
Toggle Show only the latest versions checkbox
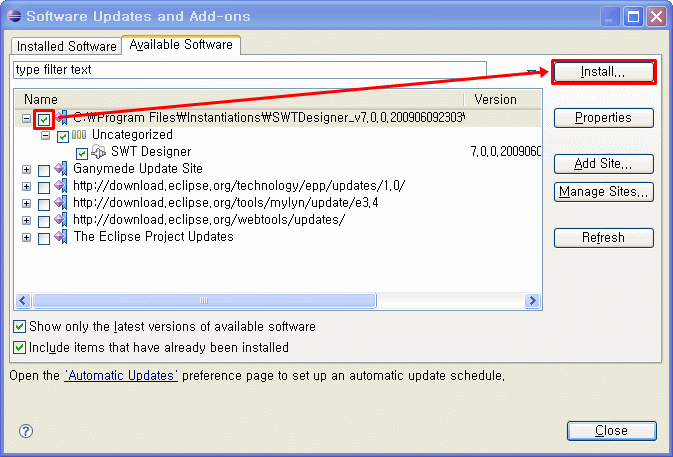[x=19, y=327]
